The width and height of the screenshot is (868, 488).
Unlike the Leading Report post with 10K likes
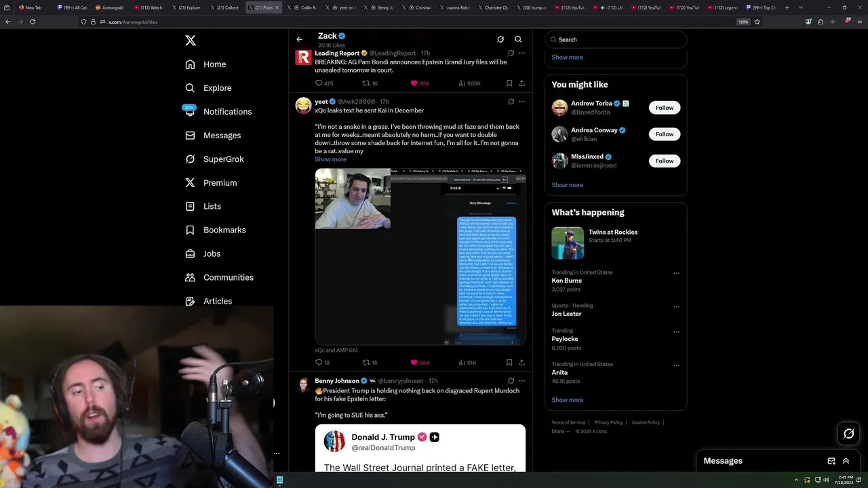420,83
